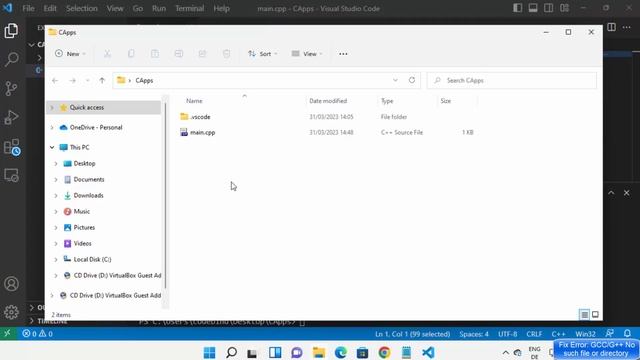Refresh the CApps folder view
Viewport: 640px width, 360px height.
click(412, 80)
